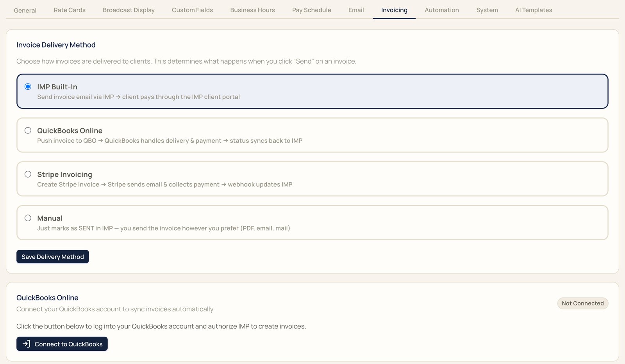Open the Business Hours tab
625x364 pixels.
click(x=252, y=10)
